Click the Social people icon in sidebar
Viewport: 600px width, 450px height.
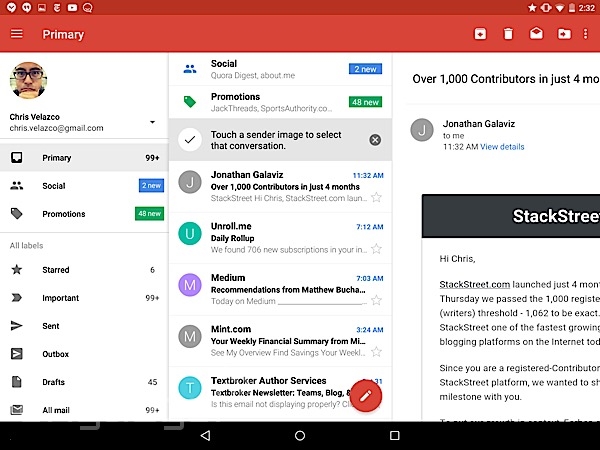coord(16,186)
